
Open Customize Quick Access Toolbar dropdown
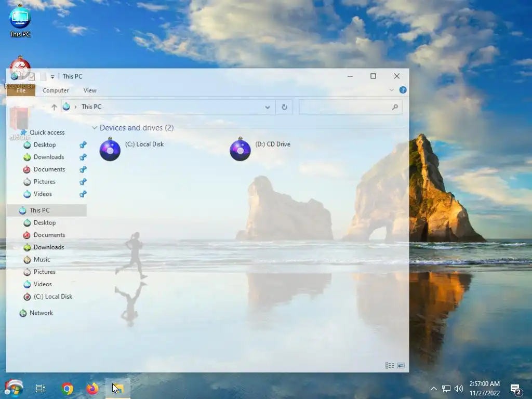[52, 77]
